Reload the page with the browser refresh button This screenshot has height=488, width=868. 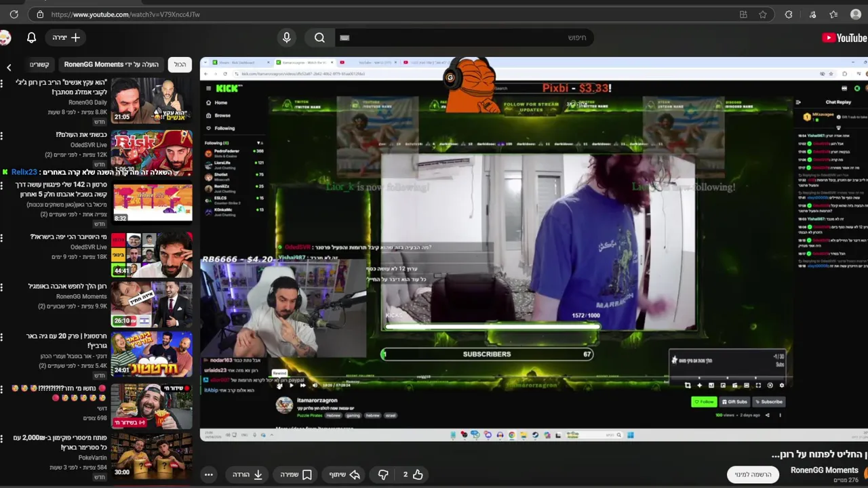[x=14, y=14]
